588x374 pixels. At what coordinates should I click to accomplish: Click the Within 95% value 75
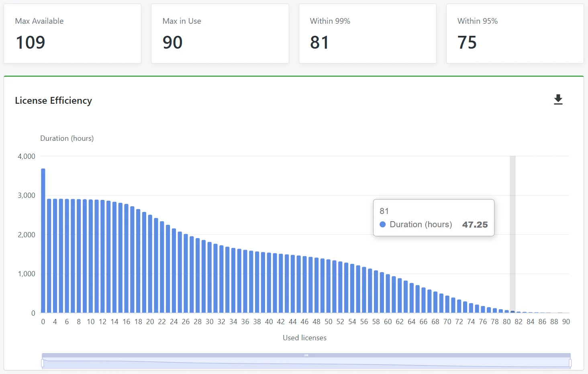click(x=467, y=42)
